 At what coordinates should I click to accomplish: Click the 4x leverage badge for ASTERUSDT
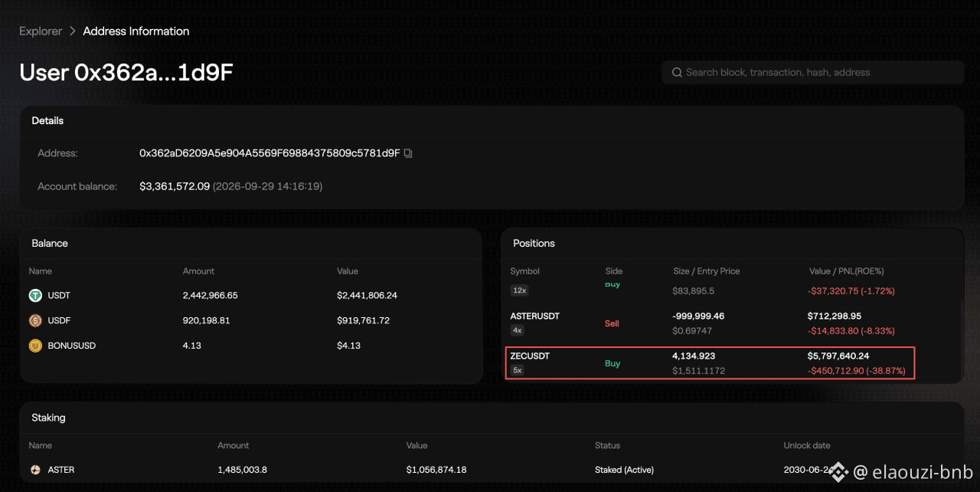(518, 330)
